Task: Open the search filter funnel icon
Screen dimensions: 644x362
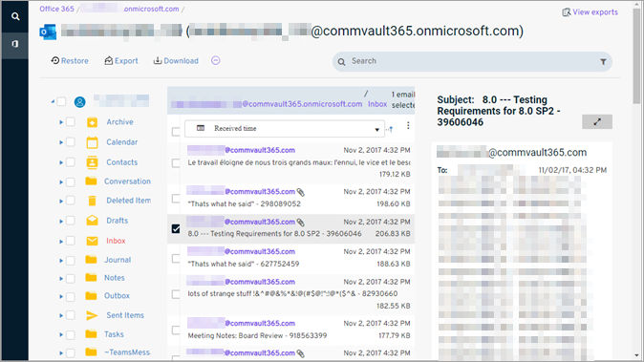Action: pyautogui.click(x=603, y=62)
